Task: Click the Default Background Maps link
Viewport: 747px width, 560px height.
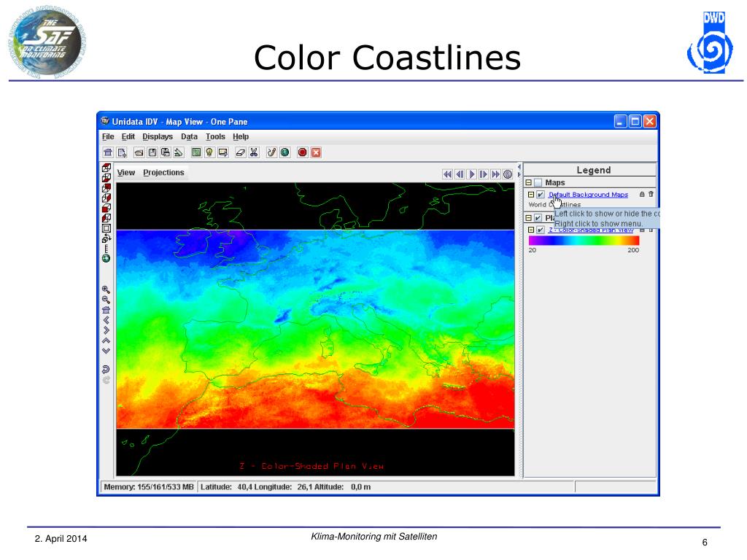Action: (x=589, y=194)
